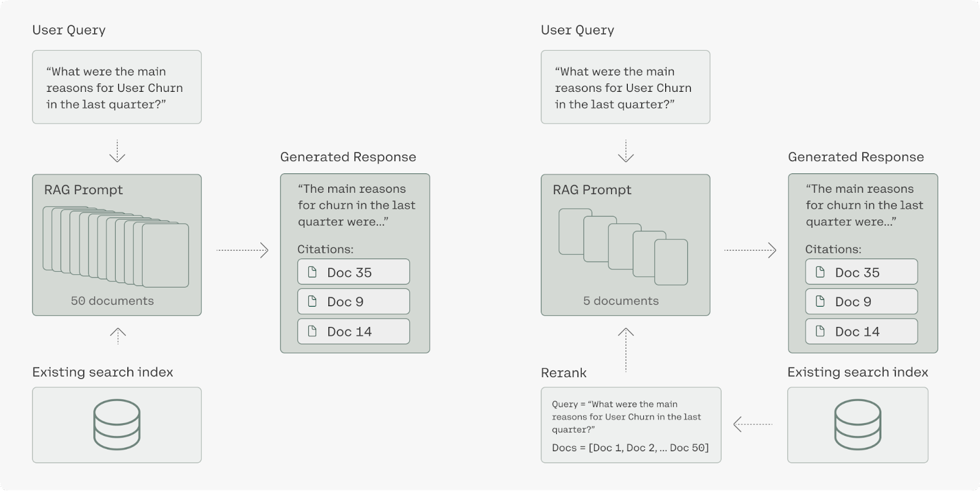Click the 5 documents stack in RAG Prompt
Viewport: 980px width, 491px height.
pyautogui.click(x=624, y=247)
